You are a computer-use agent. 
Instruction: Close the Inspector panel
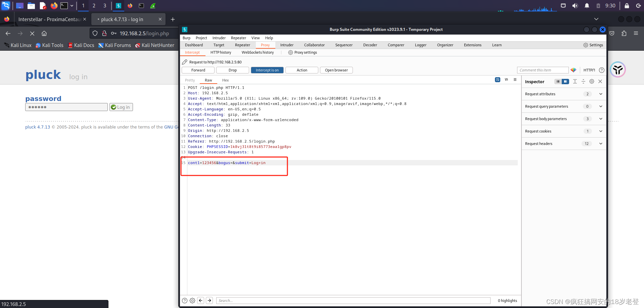[x=600, y=82]
